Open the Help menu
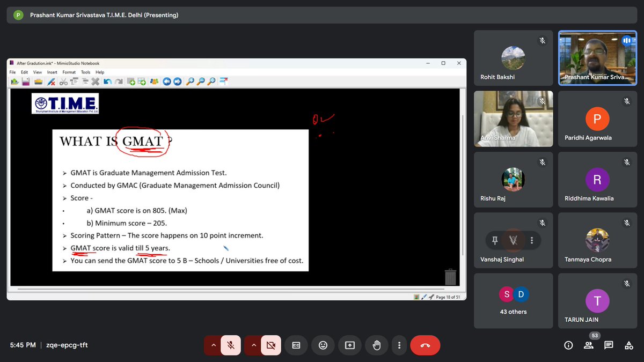 (x=100, y=72)
